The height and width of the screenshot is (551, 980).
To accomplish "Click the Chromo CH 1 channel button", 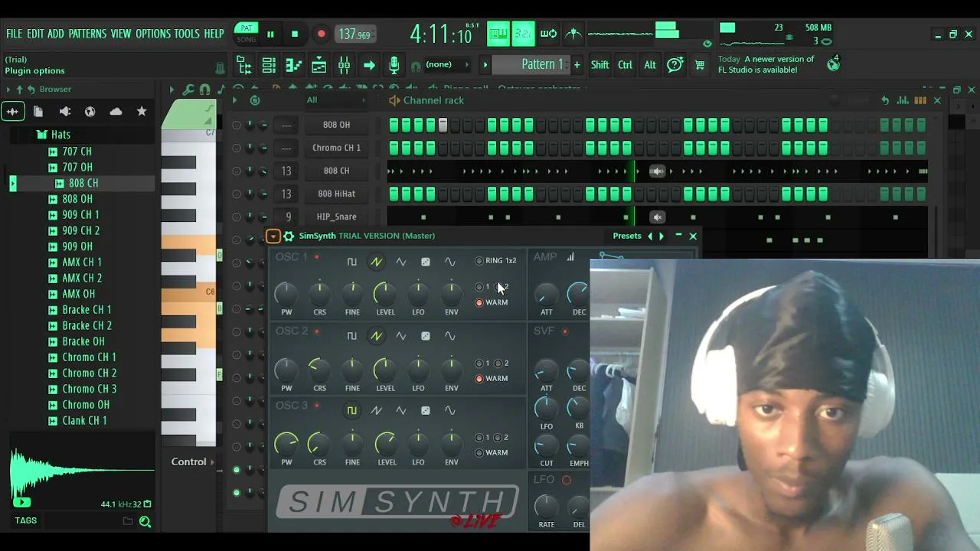I will pyautogui.click(x=336, y=148).
